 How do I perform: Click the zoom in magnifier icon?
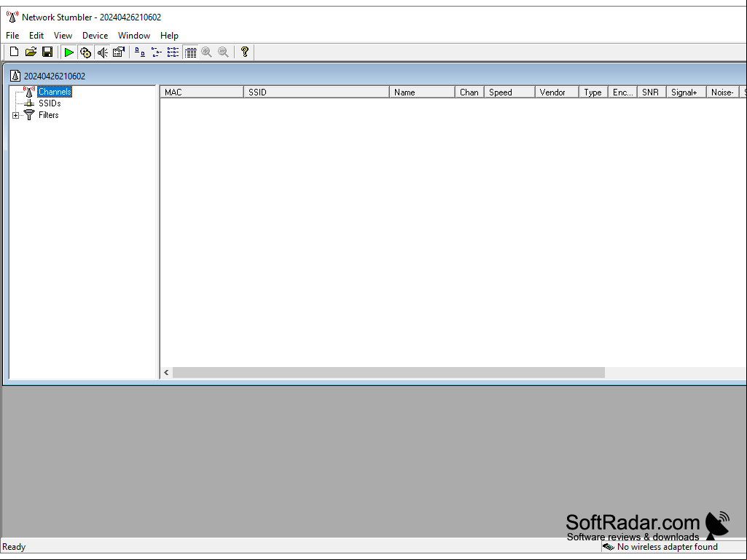click(x=207, y=52)
